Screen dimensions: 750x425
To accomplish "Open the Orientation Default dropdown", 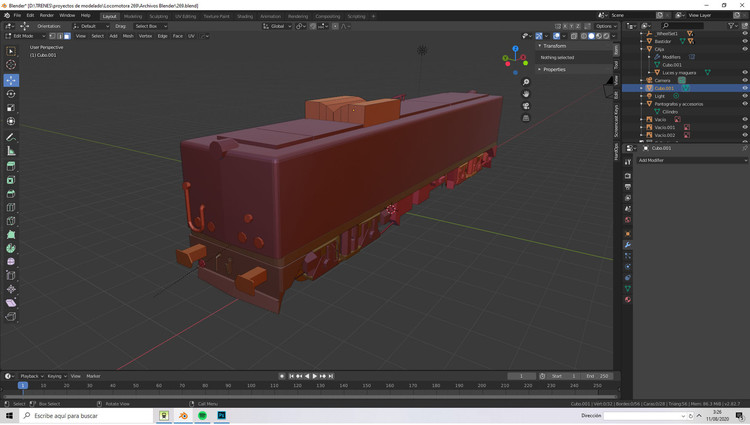I will click(91, 26).
